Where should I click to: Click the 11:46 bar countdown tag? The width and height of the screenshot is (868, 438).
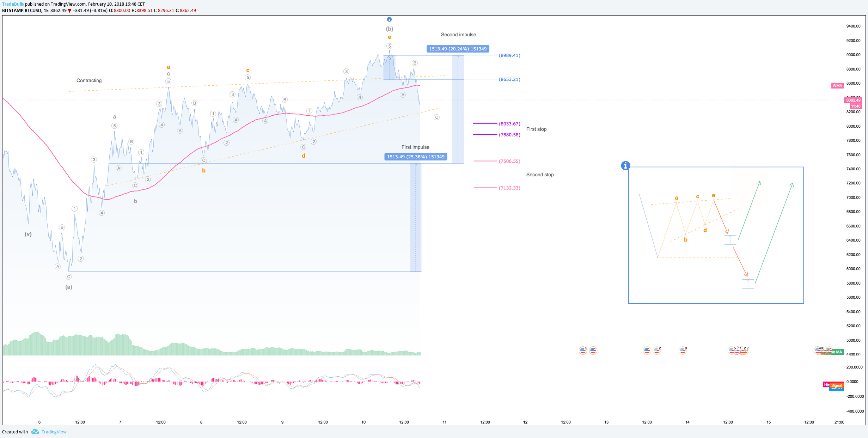coord(856,106)
